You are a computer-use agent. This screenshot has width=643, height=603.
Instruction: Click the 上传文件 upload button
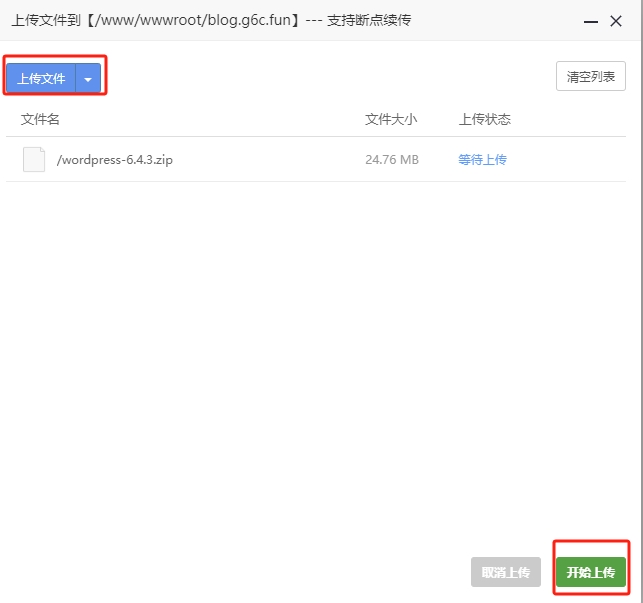(41, 78)
